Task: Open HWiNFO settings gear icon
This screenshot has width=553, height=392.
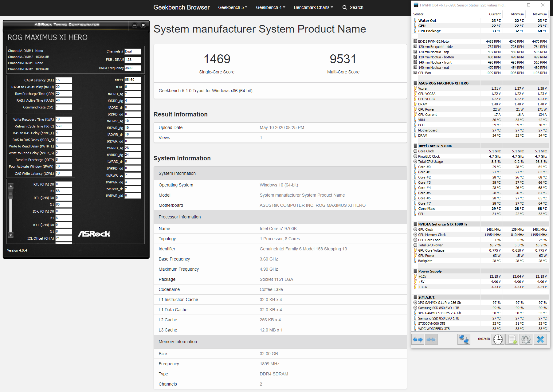Action: 526,339
